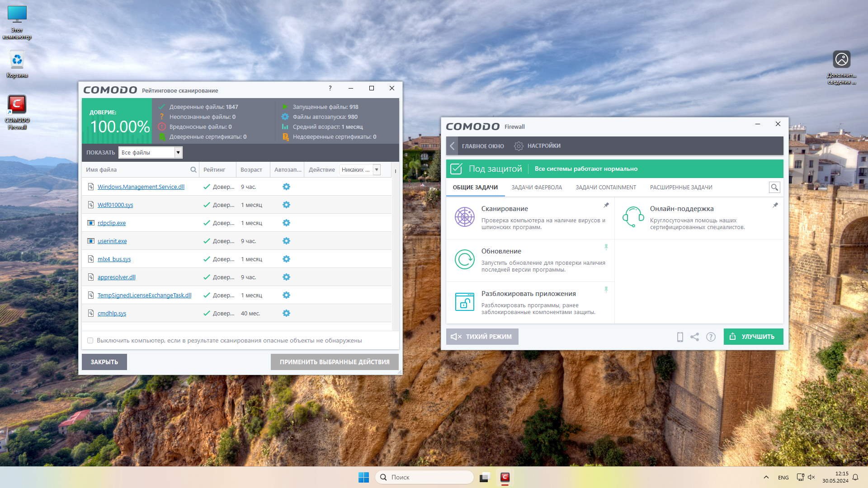
Task: Switch to ЗАДАЧИ ФАЕРВОЛА tab
Action: [x=536, y=187]
